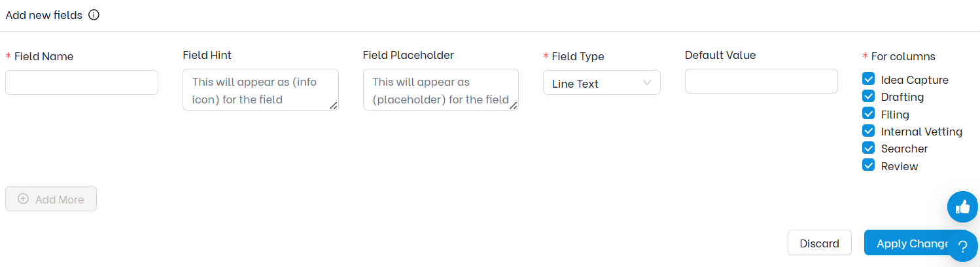Viewport: 980px width, 267px height.
Task: Uncheck the Review column checkbox
Action: point(869,166)
